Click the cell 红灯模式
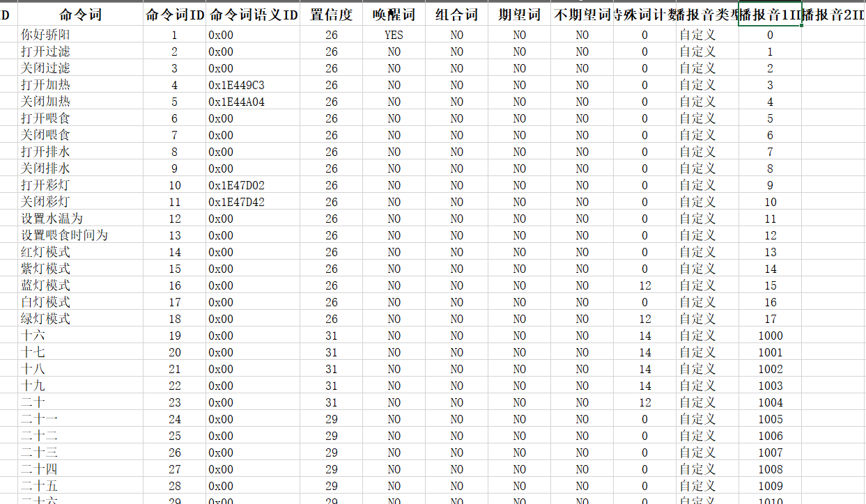 (x=81, y=252)
